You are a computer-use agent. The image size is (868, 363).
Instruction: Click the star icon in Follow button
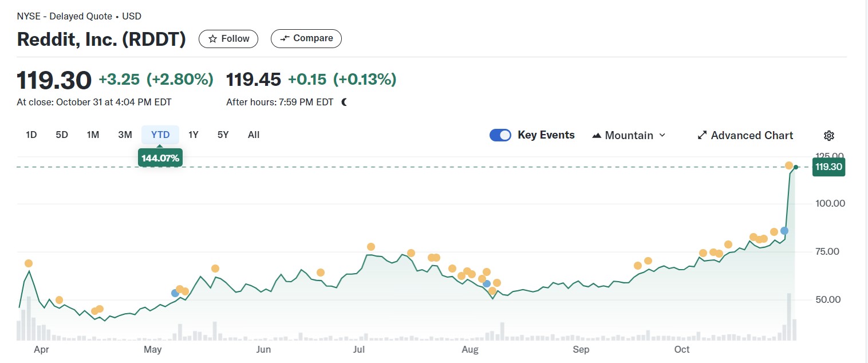213,39
